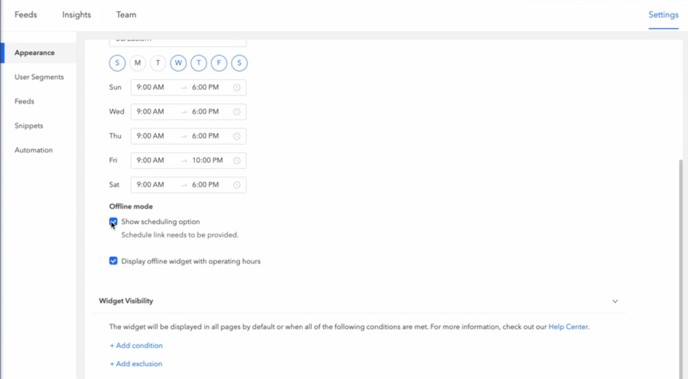Edit the Thu start time 9:00 AM
Image resolution: width=688 pixels, height=379 pixels.
pyautogui.click(x=150, y=136)
